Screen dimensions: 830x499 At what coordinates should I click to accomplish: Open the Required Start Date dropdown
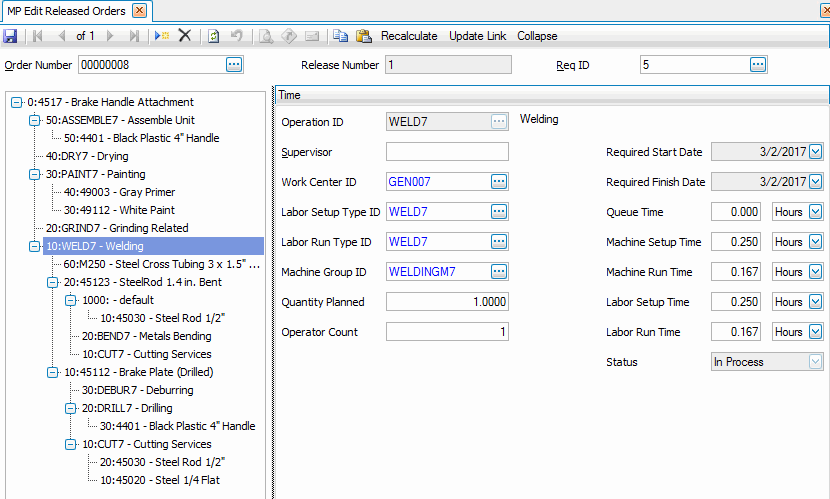pos(816,152)
